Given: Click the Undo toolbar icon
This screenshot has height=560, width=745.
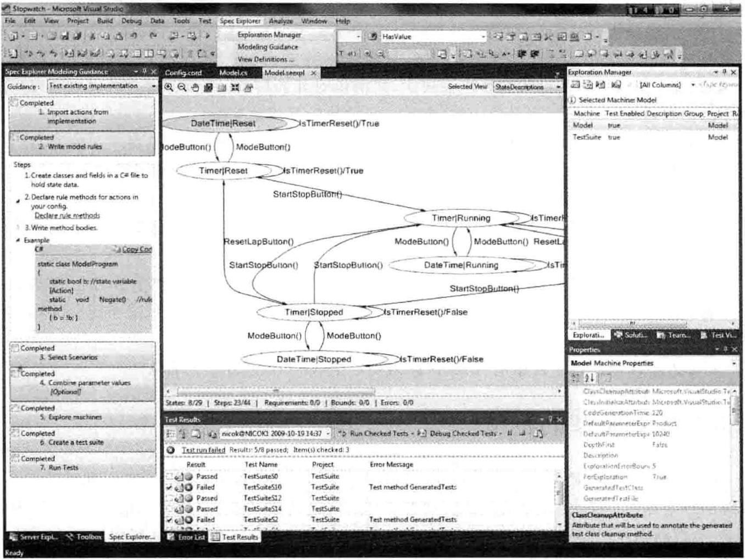Looking at the screenshot, I should (134, 36).
